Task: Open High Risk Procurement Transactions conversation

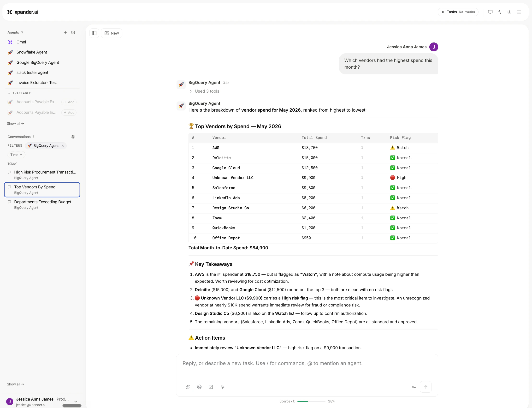Action: coord(42,175)
